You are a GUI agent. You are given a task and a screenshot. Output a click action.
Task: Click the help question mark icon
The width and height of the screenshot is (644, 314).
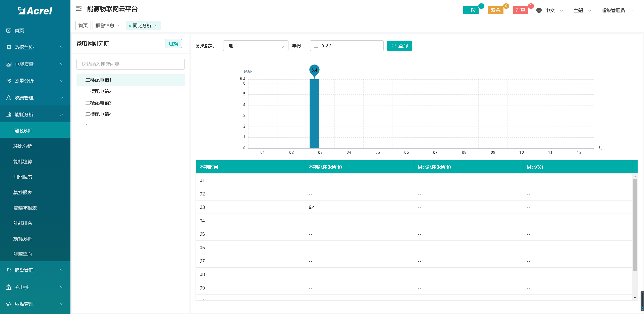click(539, 10)
